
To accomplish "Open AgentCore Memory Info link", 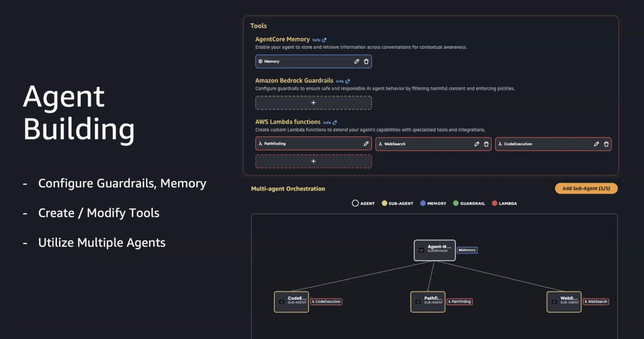I will [x=319, y=40].
